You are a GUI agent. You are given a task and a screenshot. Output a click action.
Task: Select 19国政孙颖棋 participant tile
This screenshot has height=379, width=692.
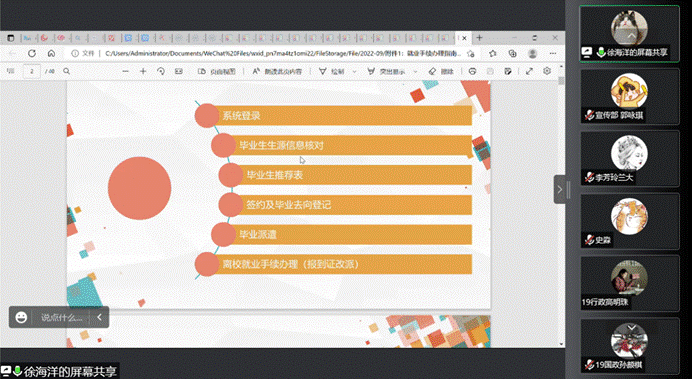pos(629,346)
